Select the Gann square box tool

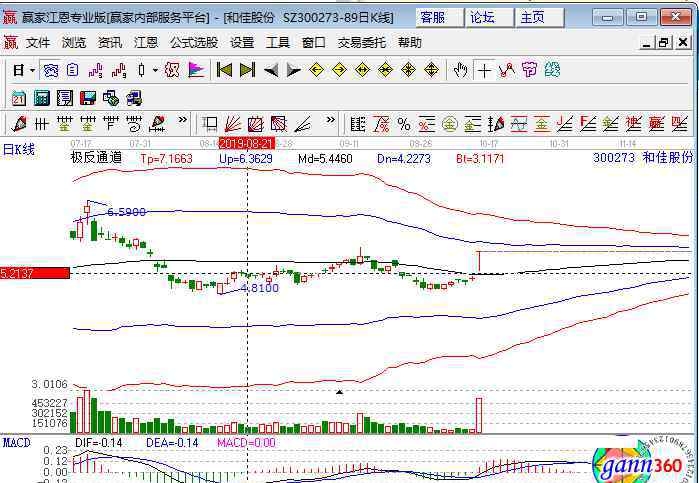point(209,124)
